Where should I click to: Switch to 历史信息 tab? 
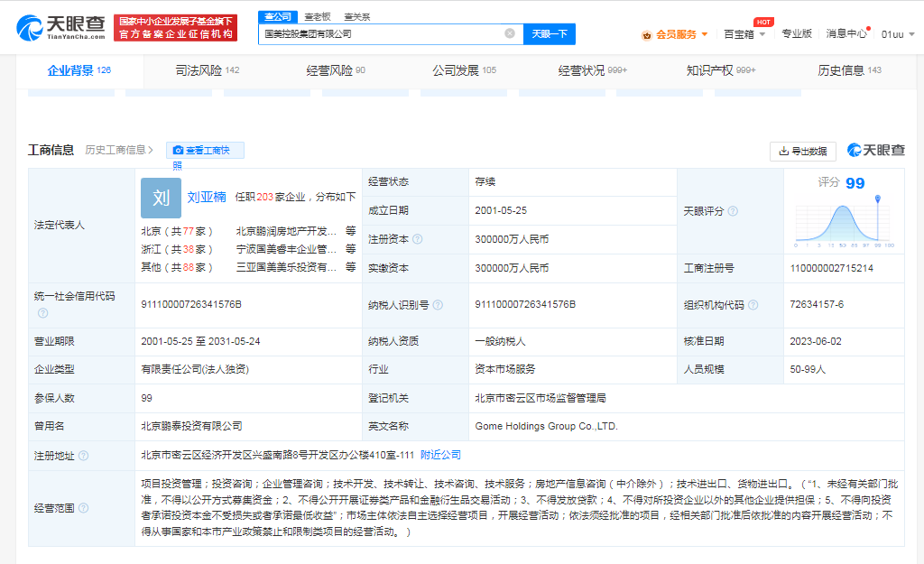[x=850, y=70]
